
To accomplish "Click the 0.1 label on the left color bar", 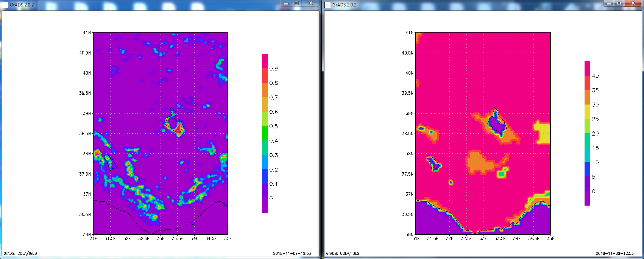I will coord(273,184).
